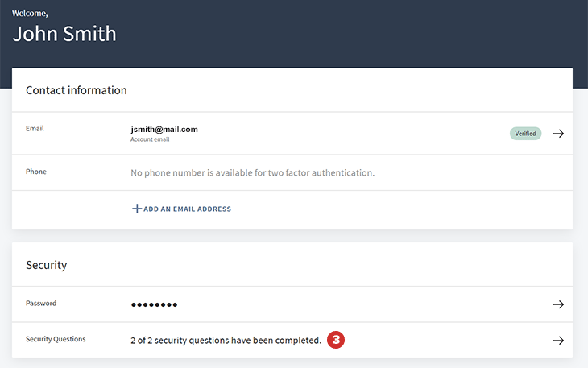
Task: Click the John Smith name heading
Action: pos(64,34)
